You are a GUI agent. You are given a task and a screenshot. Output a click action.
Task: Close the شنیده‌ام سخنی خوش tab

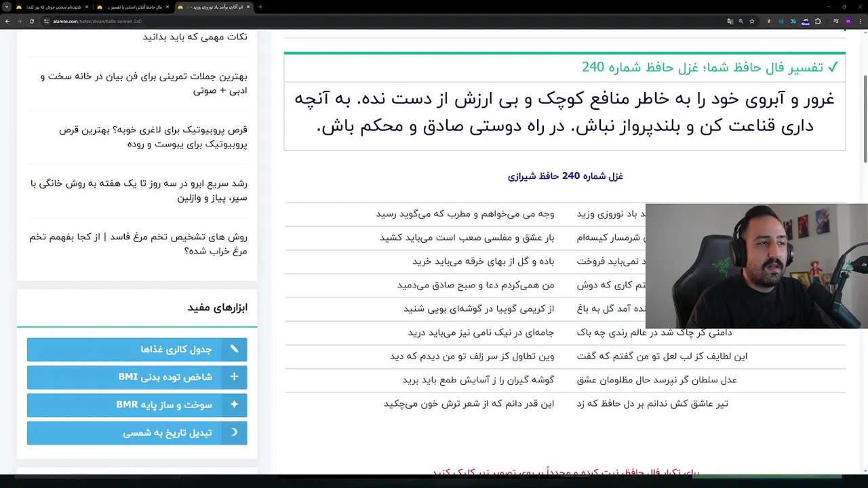click(x=87, y=7)
